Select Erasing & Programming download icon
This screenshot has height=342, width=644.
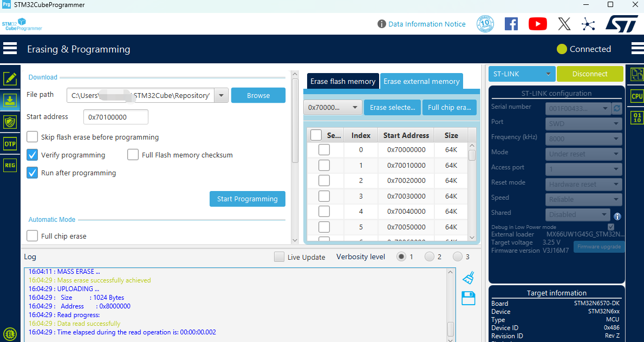click(10, 100)
